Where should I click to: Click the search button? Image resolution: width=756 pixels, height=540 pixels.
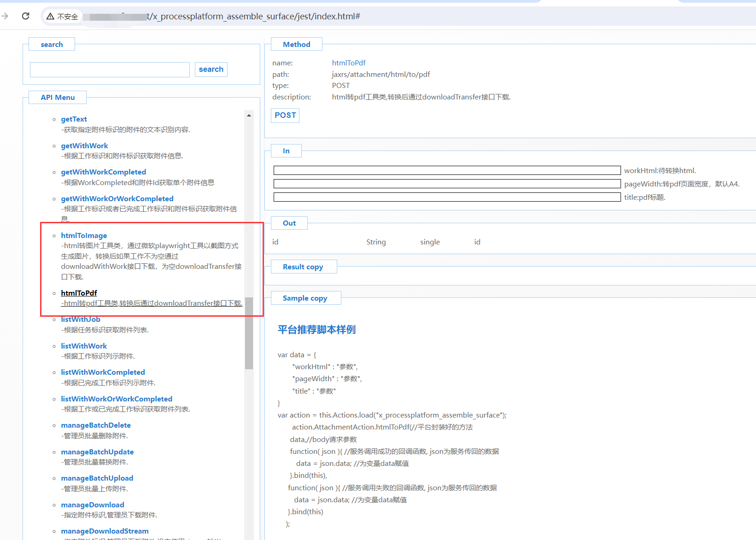point(211,70)
